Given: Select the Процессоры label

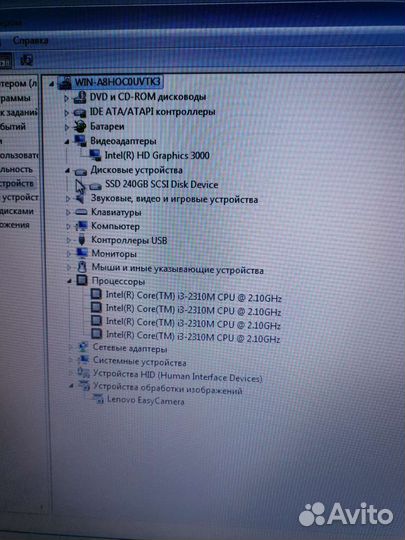Looking at the screenshot, I should pos(118,281).
